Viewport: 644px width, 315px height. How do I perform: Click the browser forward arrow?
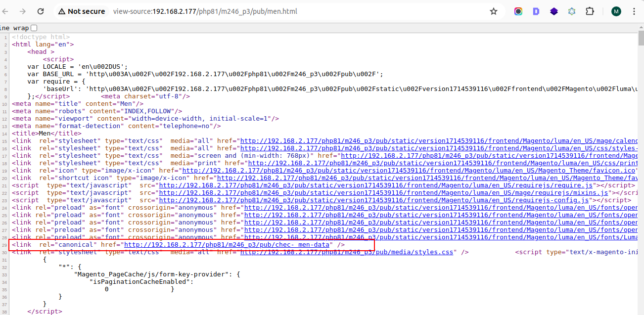(x=23, y=11)
